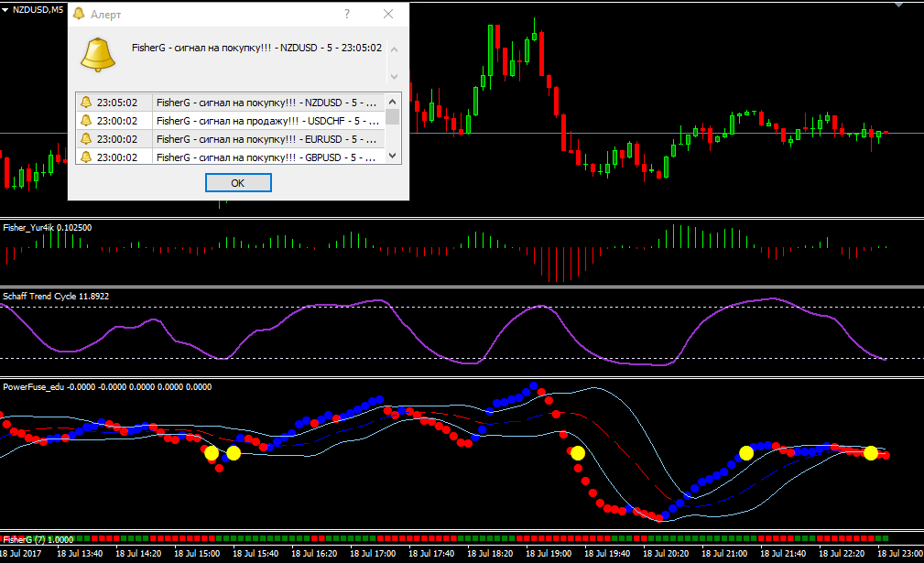Select the GBPUSD buy signal alert message

(266, 157)
